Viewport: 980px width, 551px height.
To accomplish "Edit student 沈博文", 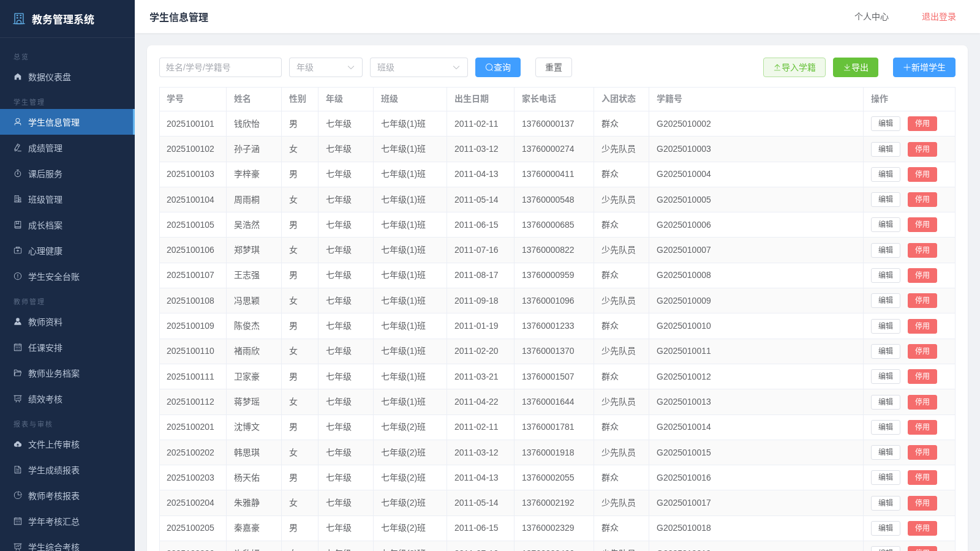I will point(886,427).
